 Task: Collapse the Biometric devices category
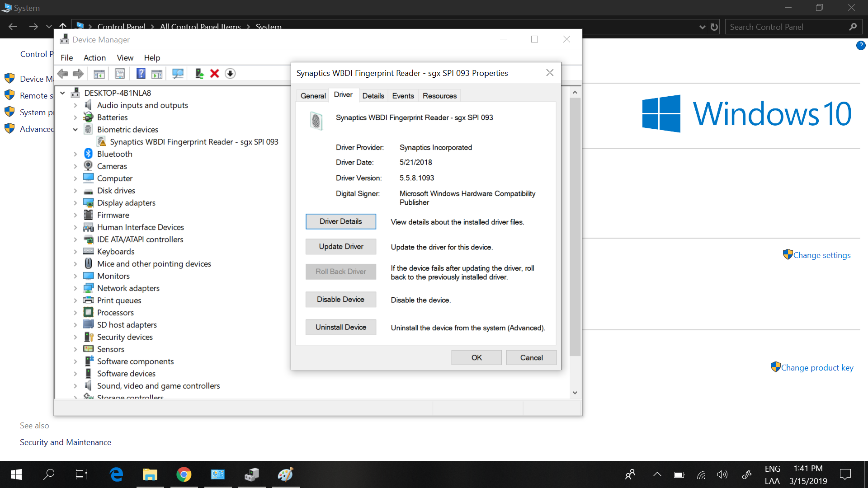coord(75,129)
